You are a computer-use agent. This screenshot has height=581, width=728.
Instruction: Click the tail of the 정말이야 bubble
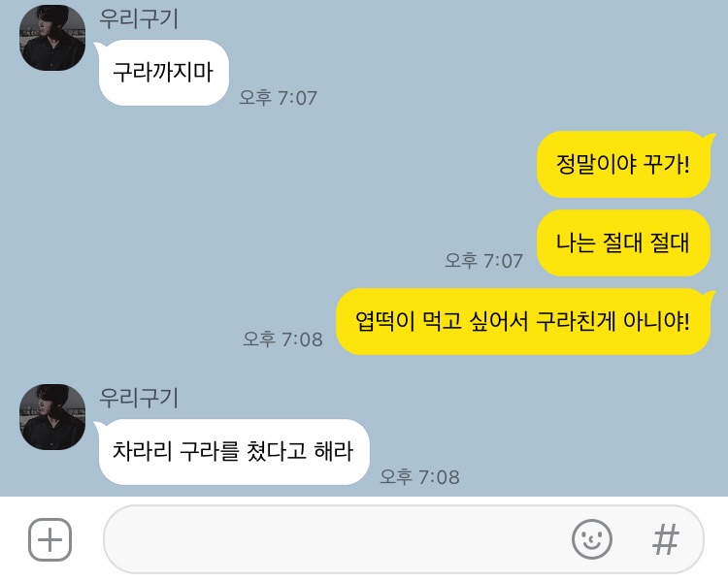point(710,138)
